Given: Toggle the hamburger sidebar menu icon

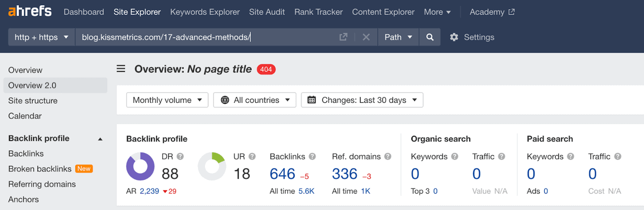Looking at the screenshot, I should [121, 69].
